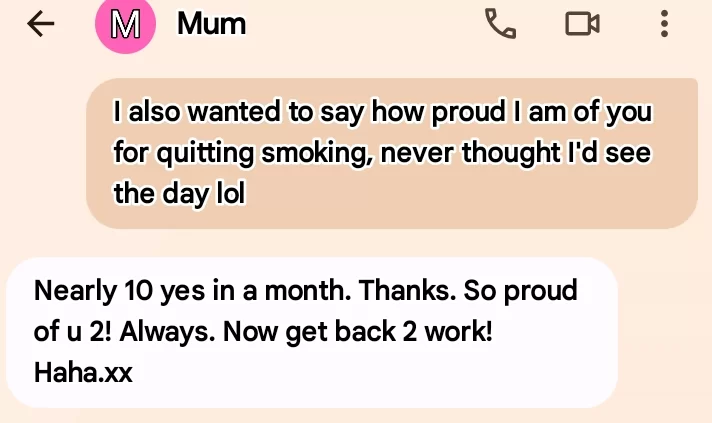Click 'never thought I'd see' in the sent message
This screenshot has width=712, height=423.
[516, 153]
